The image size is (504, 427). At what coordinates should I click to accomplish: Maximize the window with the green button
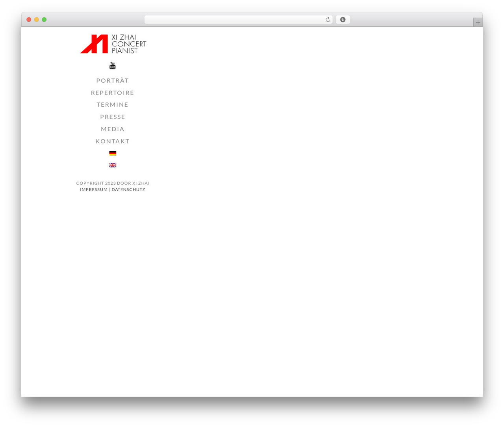tap(44, 20)
